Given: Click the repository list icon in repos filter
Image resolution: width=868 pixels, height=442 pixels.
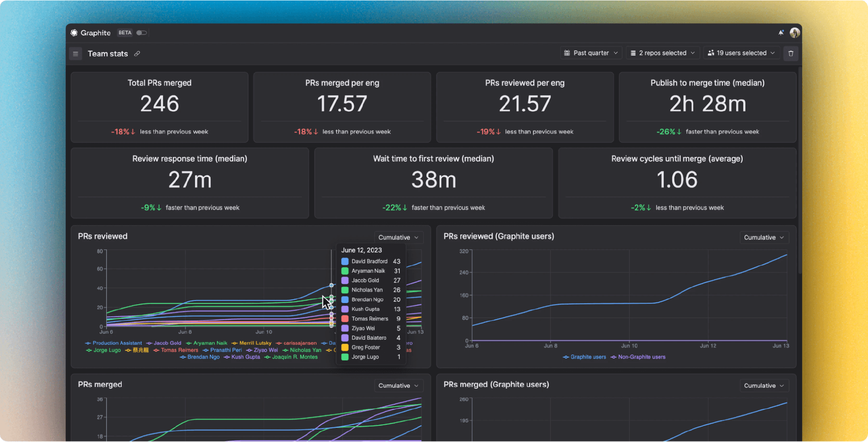Looking at the screenshot, I should pyautogui.click(x=632, y=53).
